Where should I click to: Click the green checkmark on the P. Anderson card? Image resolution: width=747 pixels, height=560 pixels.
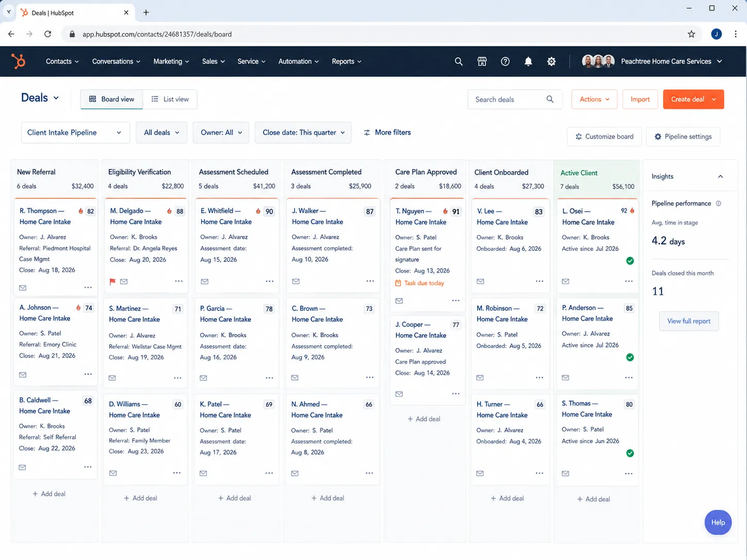(630, 357)
